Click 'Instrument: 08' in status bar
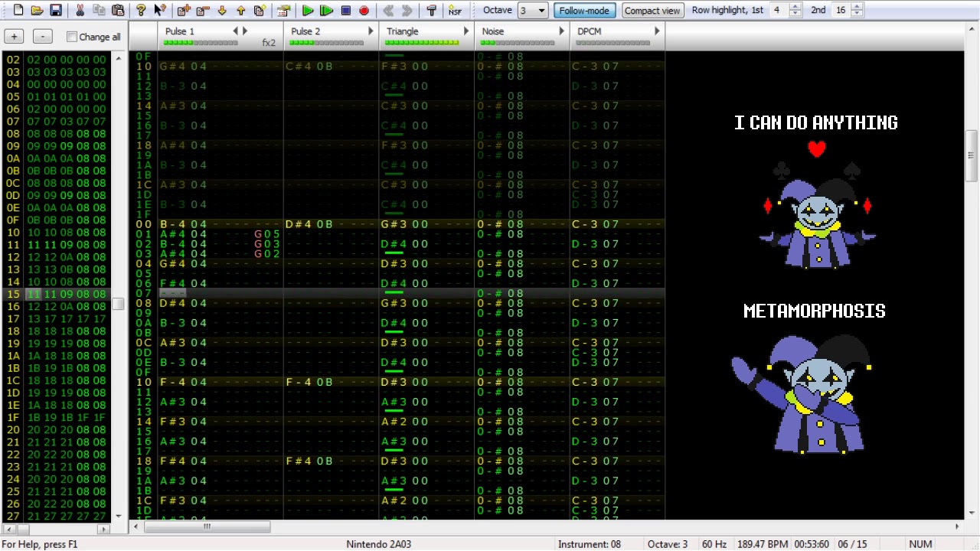Screen dimensions: 980x551 [x=590, y=544]
